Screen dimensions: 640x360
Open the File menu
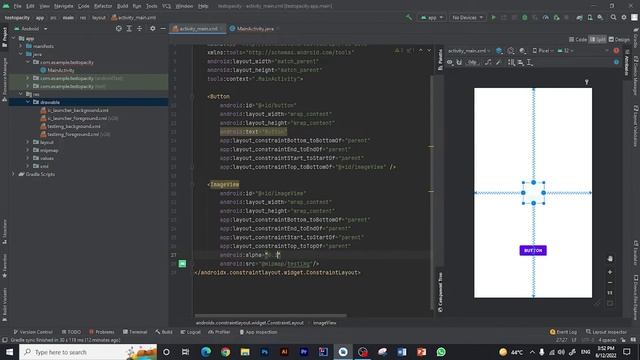[17, 6]
